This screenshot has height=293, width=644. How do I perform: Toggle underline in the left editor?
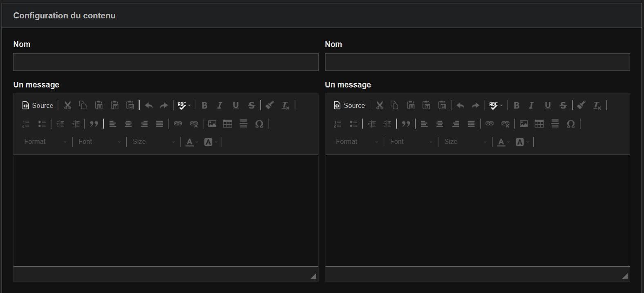pyautogui.click(x=236, y=105)
